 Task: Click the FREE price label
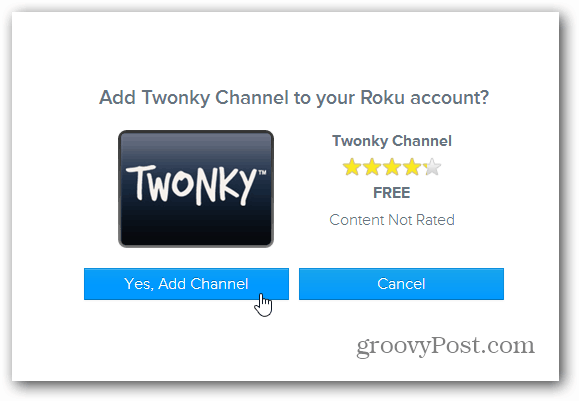click(x=392, y=193)
